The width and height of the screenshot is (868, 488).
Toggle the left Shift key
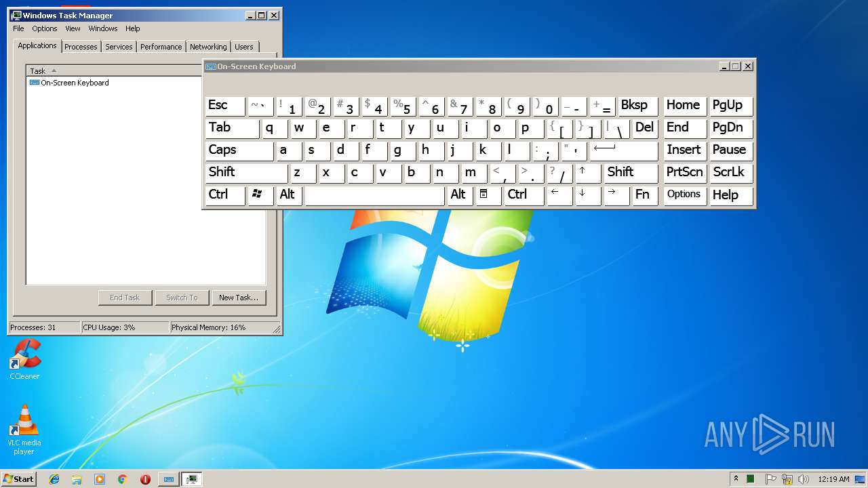[x=247, y=173]
